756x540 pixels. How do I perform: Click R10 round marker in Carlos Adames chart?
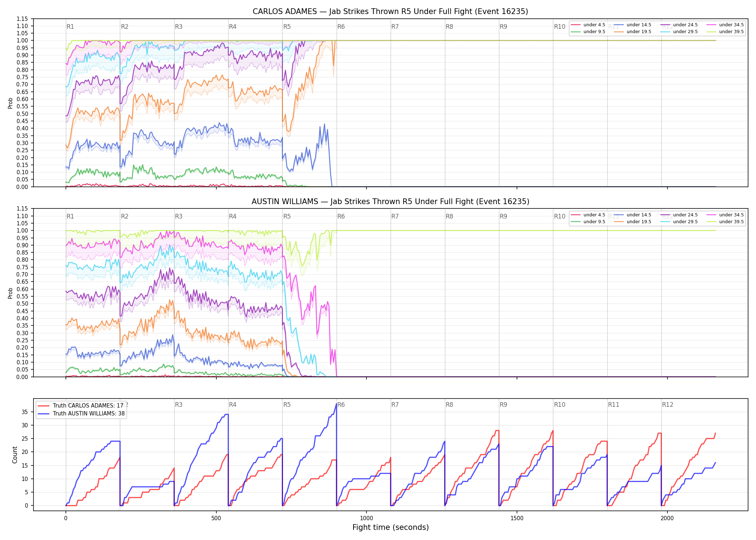[x=559, y=27]
